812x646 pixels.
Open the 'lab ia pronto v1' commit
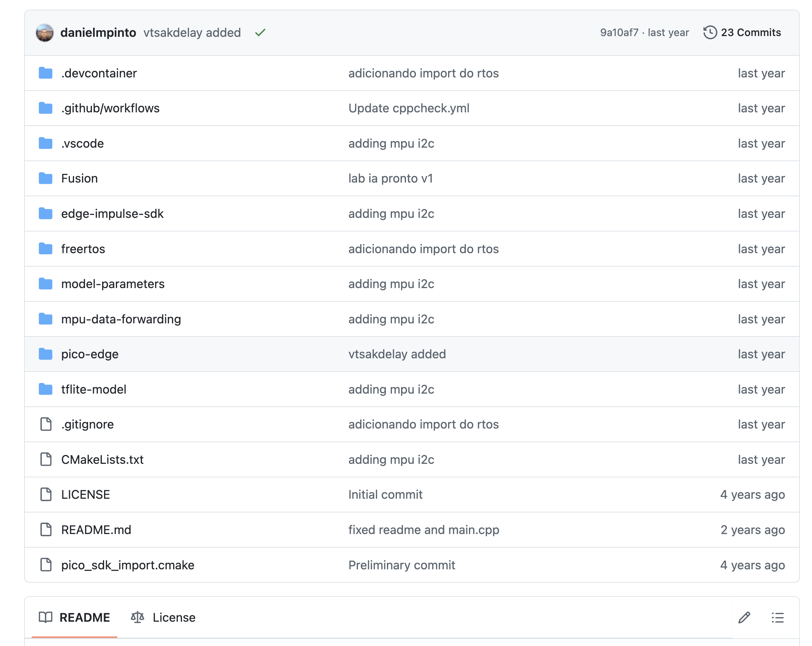click(x=390, y=178)
